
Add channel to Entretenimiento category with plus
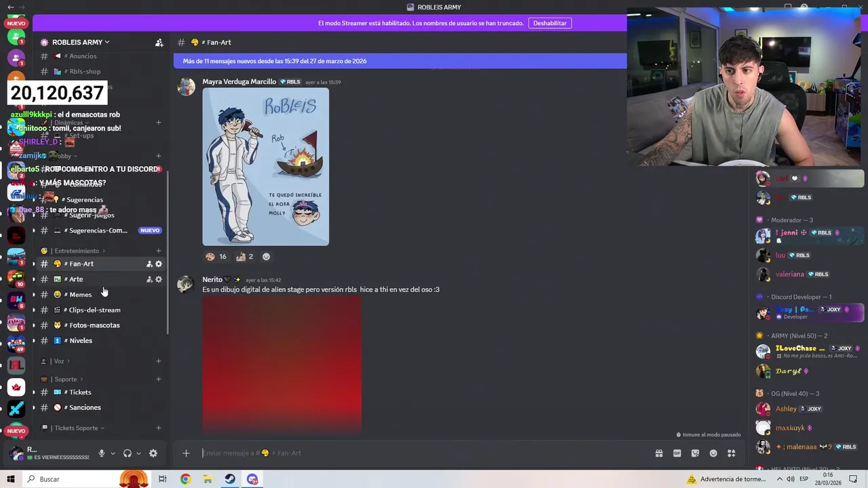point(159,251)
